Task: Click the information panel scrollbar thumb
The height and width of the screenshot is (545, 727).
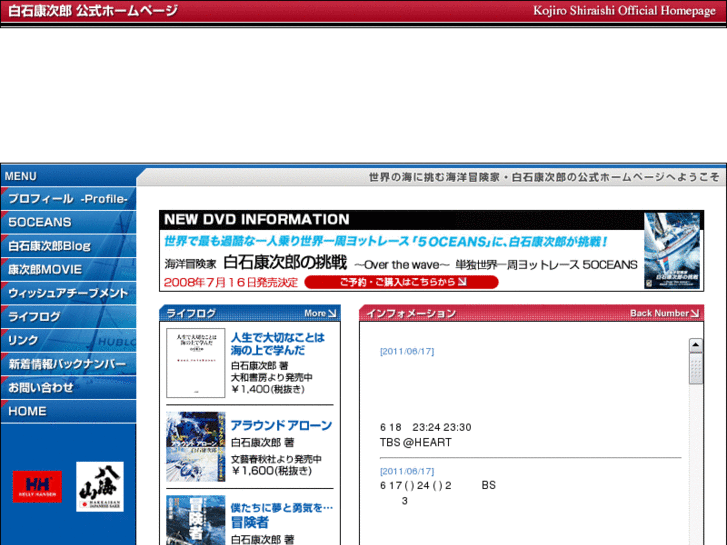Action: tap(695, 369)
